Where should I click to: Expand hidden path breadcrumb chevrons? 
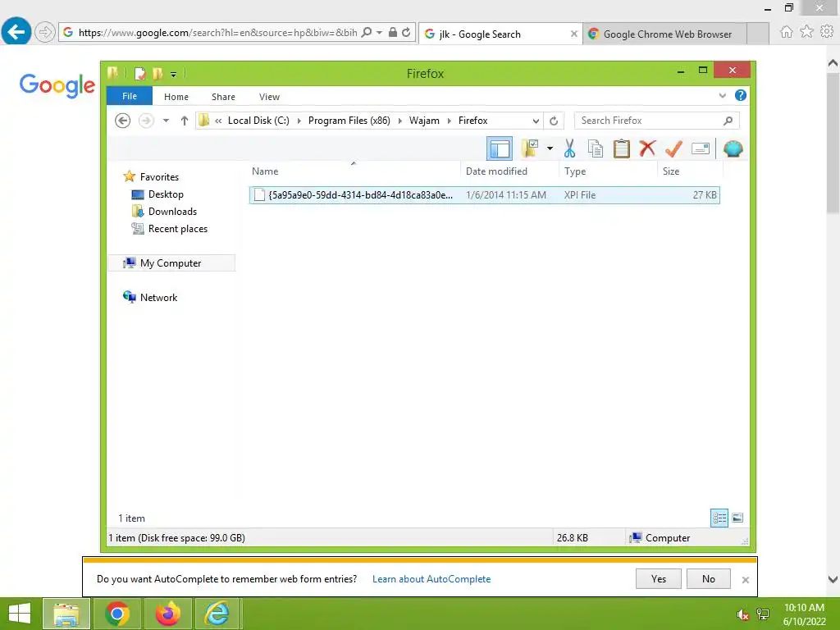pos(218,121)
